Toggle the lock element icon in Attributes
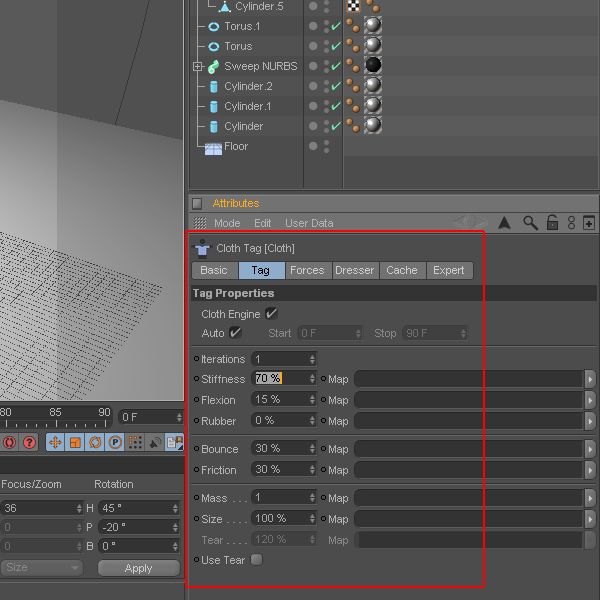 (552, 222)
